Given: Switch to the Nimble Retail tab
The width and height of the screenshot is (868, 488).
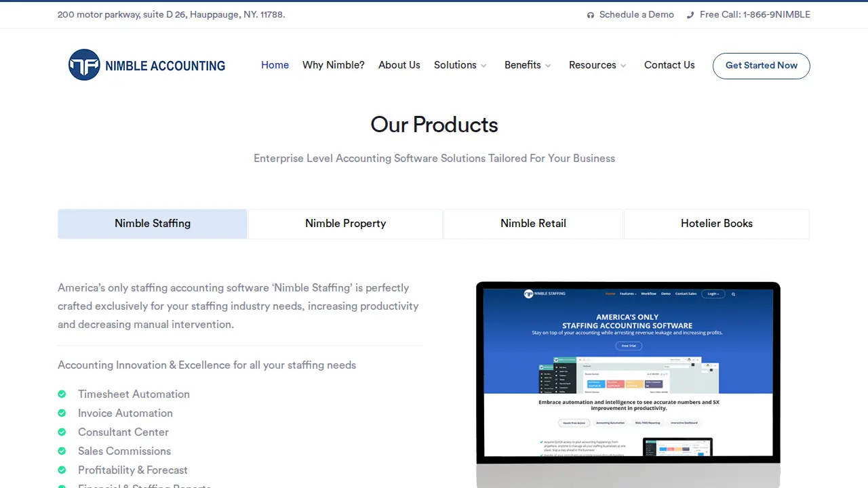Looking at the screenshot, I should click(533, 224).
